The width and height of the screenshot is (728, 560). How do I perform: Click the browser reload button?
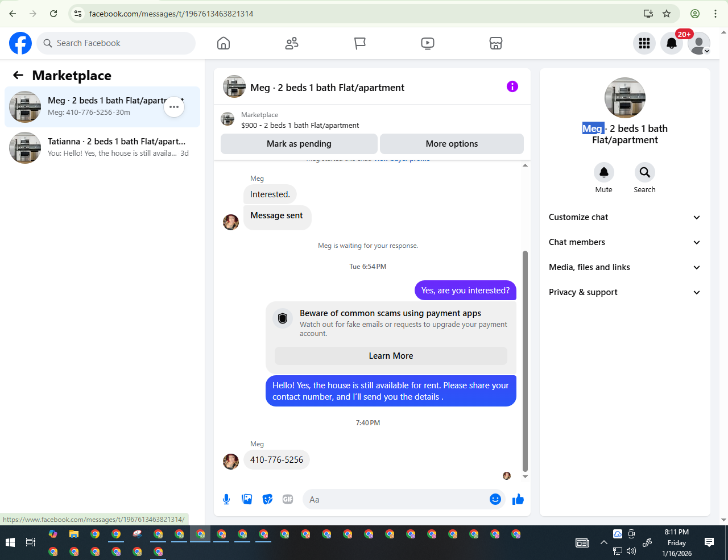click(x=53, y=14)
